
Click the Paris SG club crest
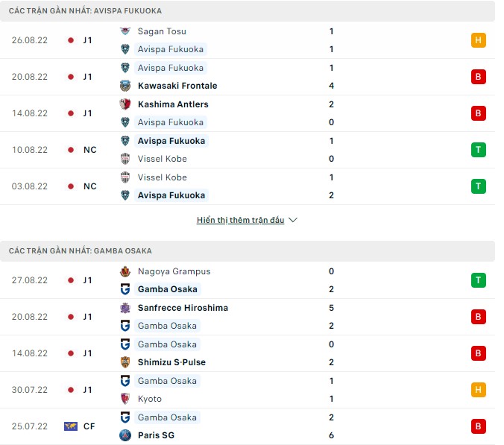click(x=125, y=435)
